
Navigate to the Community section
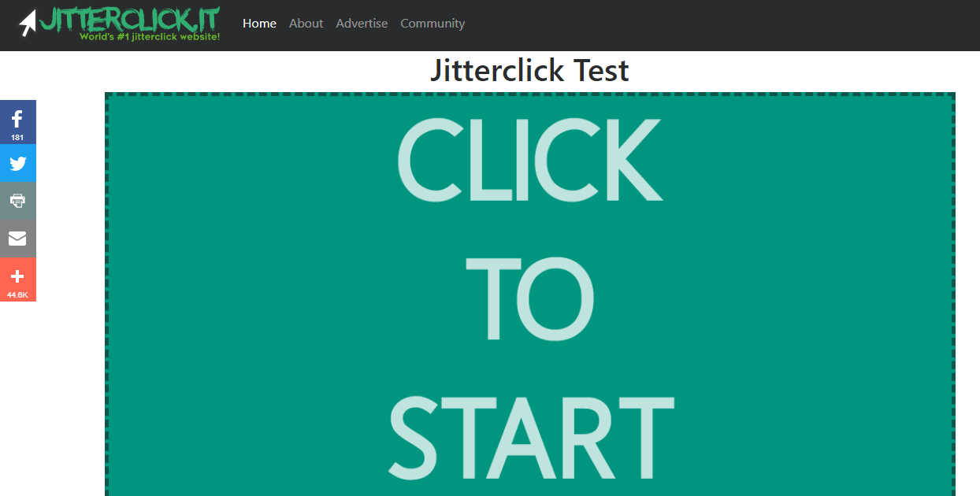point(432,24)
